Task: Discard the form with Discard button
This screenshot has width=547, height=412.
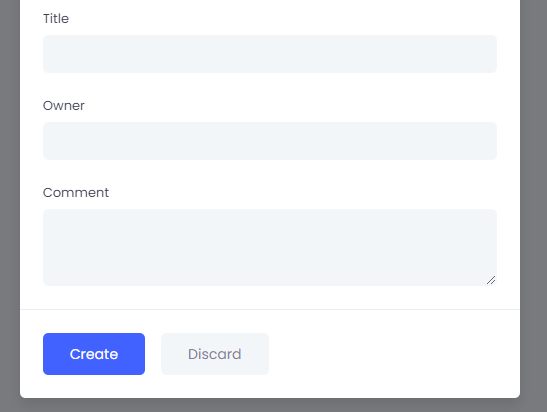Action: click(x=215, y=354)
